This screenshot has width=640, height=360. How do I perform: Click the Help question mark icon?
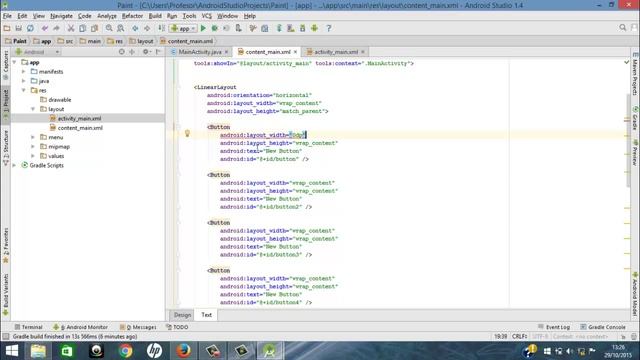point(329,28)
